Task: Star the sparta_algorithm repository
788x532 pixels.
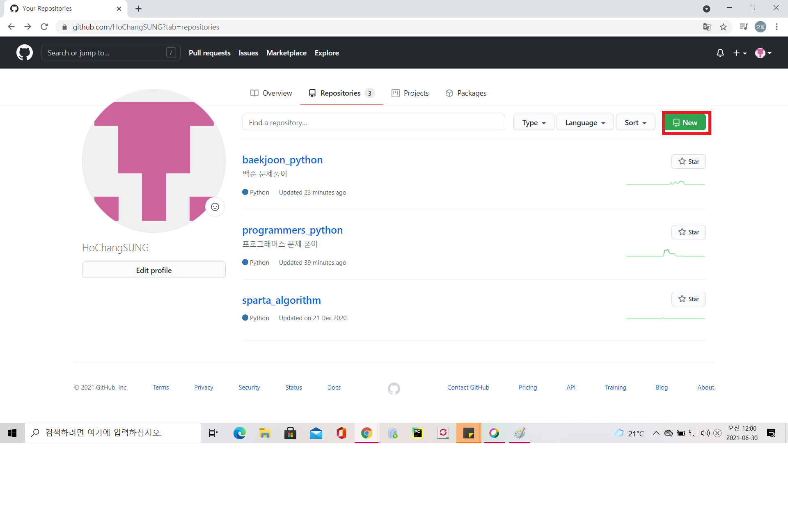Action: click(x=688, y=299)
